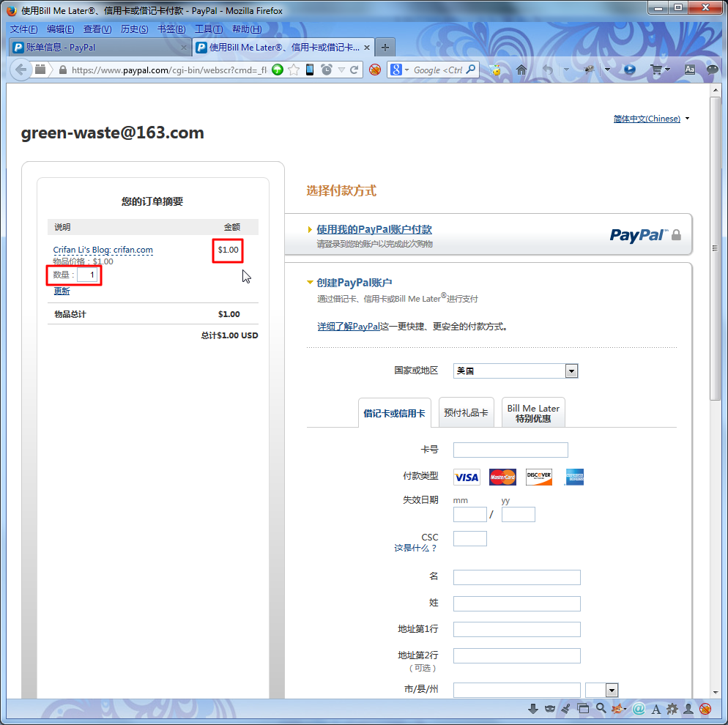Click 简体中文(Chinese) language link

click(x=646, y=119)
